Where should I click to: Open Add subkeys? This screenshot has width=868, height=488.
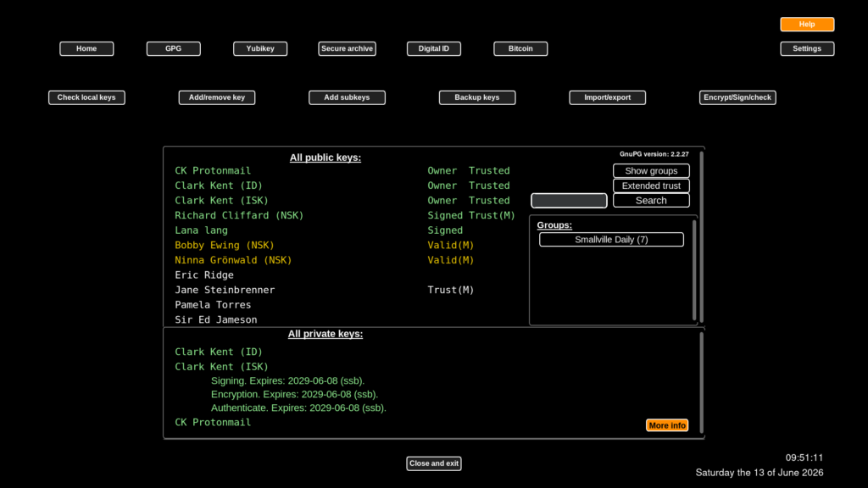click(x=347, y=97)
